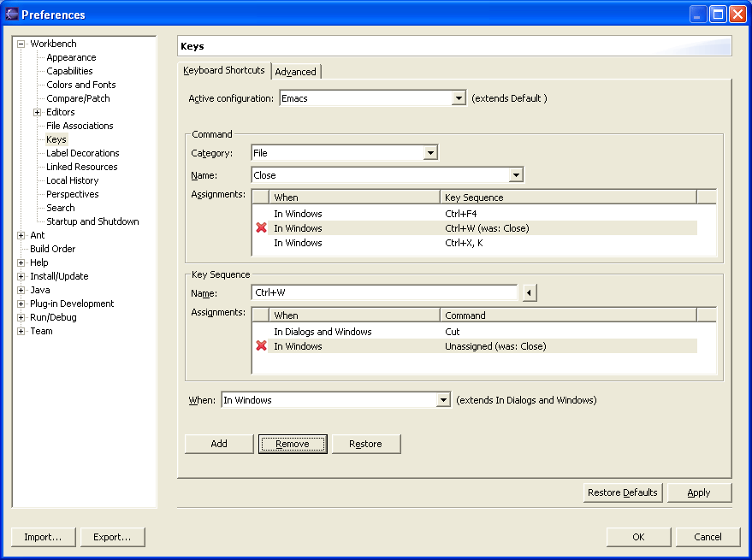Click the Key Sequence column header
The image size is (752, 560).
click(568, 197)
